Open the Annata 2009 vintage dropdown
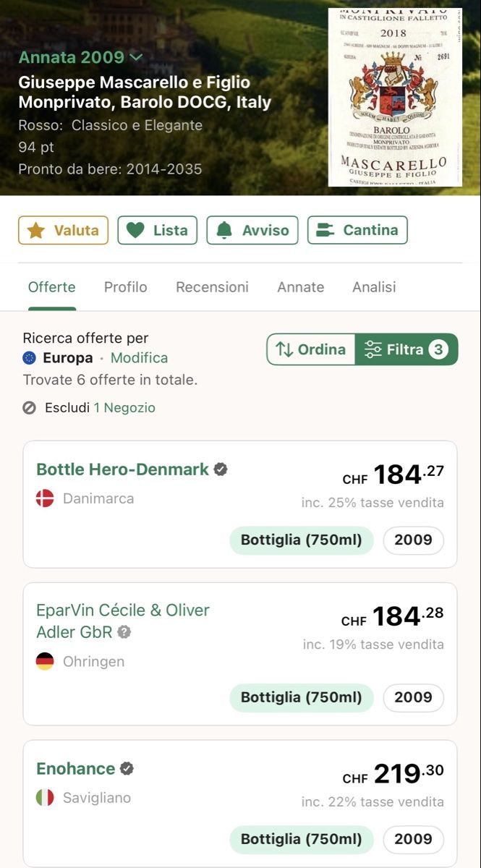Viewport: 481px width, 868px height. [80, 57]
